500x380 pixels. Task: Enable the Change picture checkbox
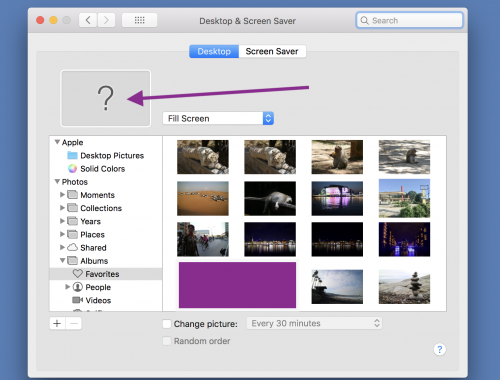pyautogui.click(x=167, y=324)
